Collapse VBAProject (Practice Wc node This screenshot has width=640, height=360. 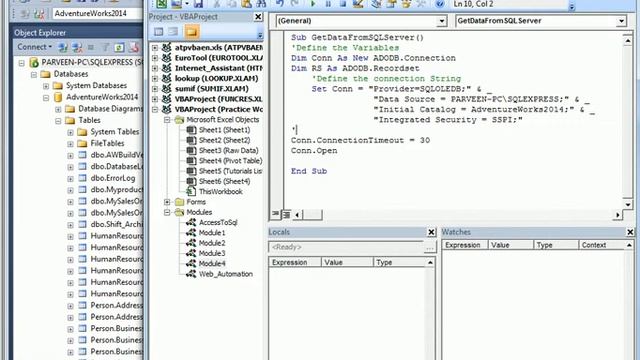155,109
